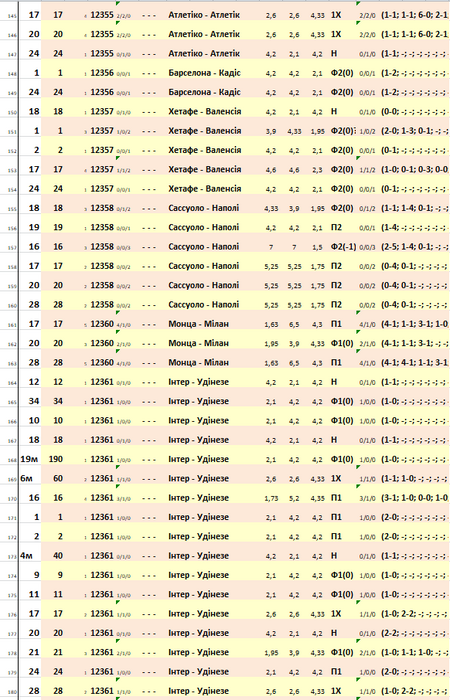Click the '11' cell beside row header 175
450x700 pixels.
point(34,594)
